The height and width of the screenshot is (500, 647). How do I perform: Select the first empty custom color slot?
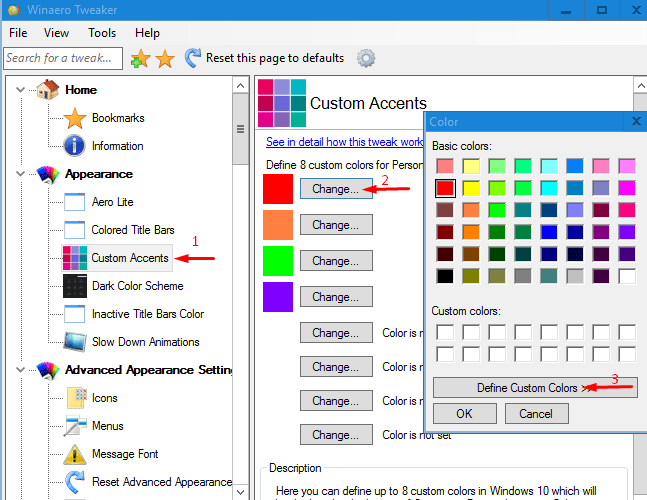pyautogui.click(x=445, y=332)
